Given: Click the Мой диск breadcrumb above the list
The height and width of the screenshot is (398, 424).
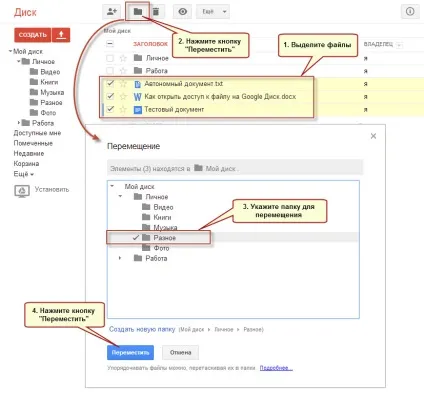Looking at the screenshot, I should pyautogui.click(x=117, y=31).
